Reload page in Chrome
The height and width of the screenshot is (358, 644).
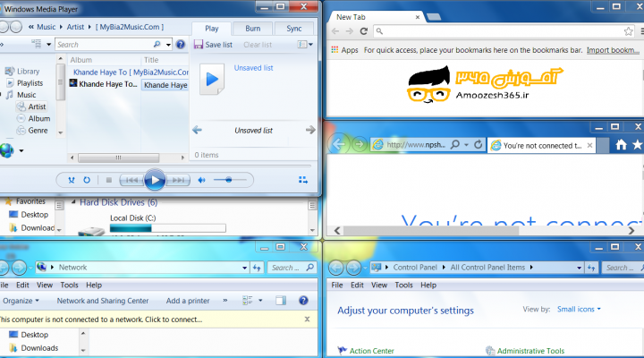pos(363,30)
